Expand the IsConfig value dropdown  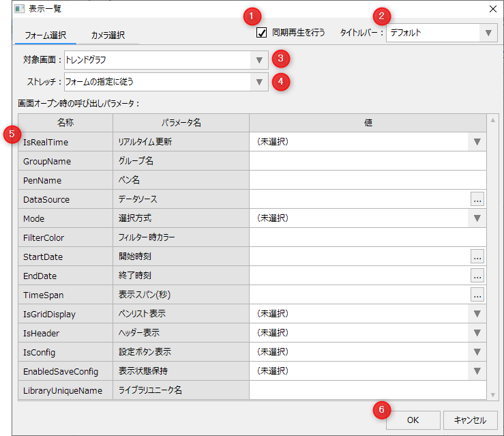(477, 352)
